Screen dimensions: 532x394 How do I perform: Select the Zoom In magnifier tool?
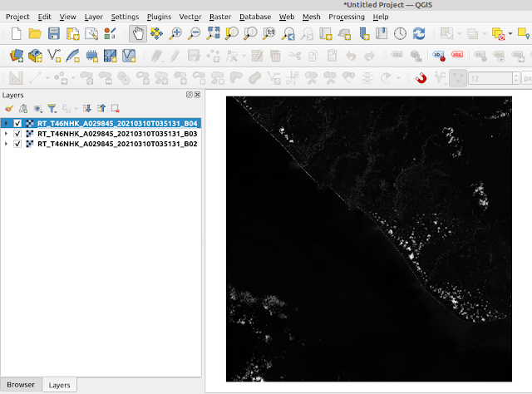coord(175,33)
